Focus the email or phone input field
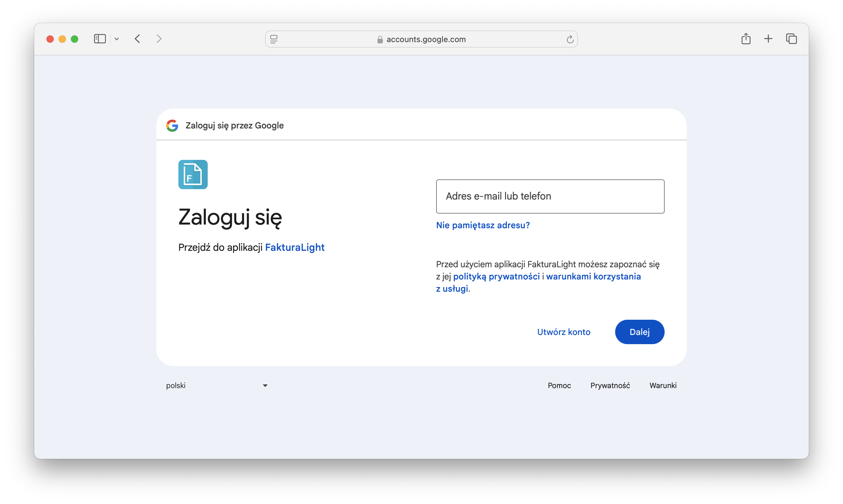This screenshot has height=504, width=843. (x=550, y=196)
